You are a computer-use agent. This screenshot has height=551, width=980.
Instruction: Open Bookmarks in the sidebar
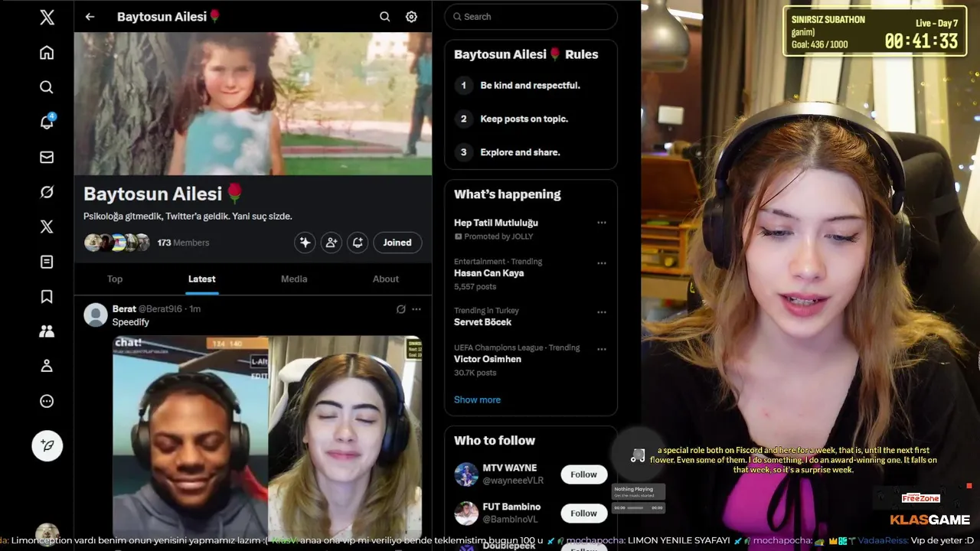tap(47, 296)
